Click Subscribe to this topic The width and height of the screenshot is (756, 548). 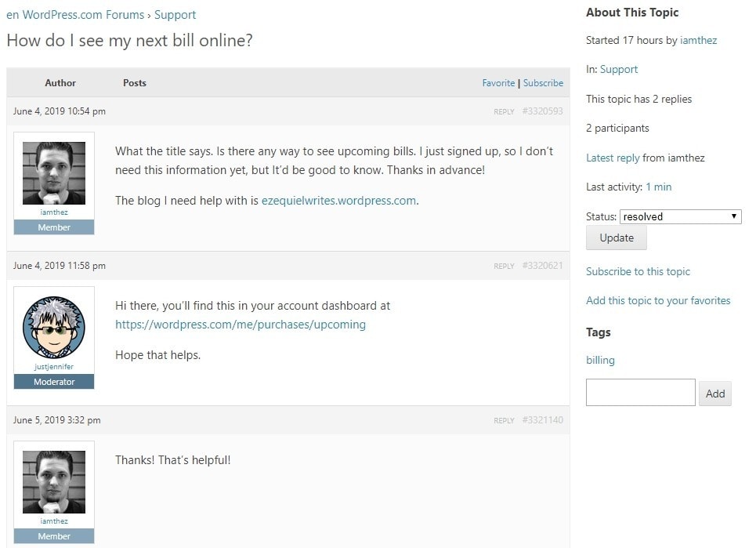pos(638,271)
